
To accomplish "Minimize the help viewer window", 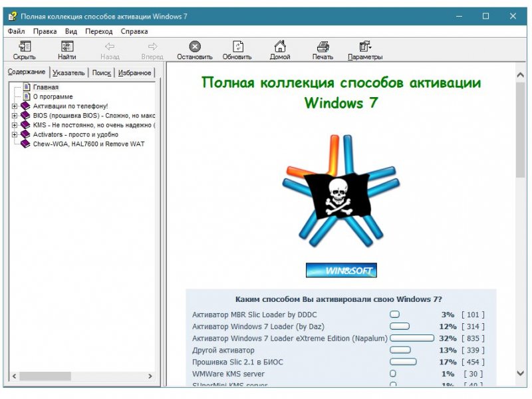I will tap(459, 16).
